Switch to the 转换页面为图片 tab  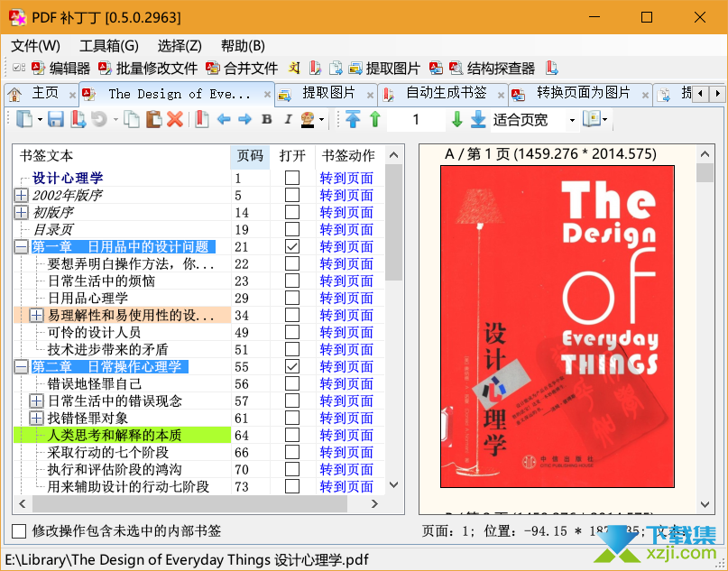coord(579,94)
